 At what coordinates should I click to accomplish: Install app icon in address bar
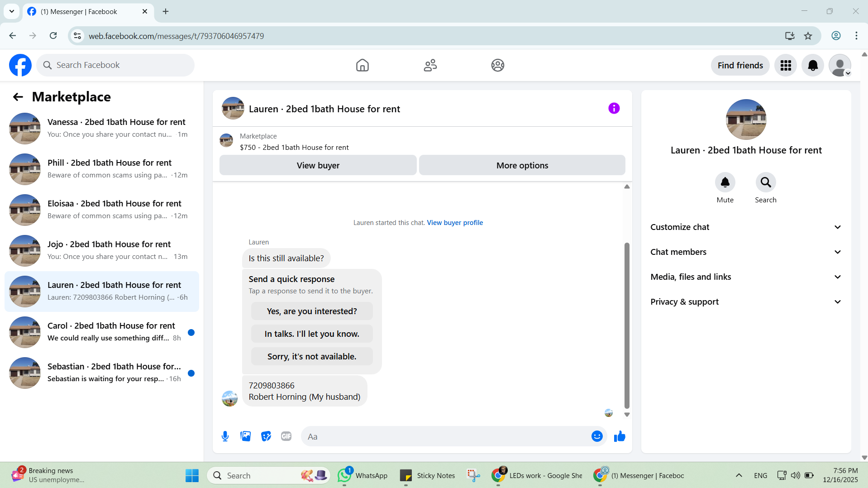point(790,36)
